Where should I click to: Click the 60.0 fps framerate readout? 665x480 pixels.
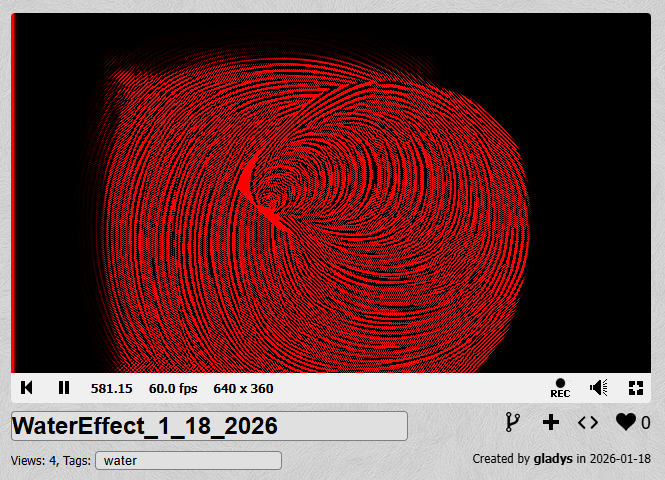173,388
